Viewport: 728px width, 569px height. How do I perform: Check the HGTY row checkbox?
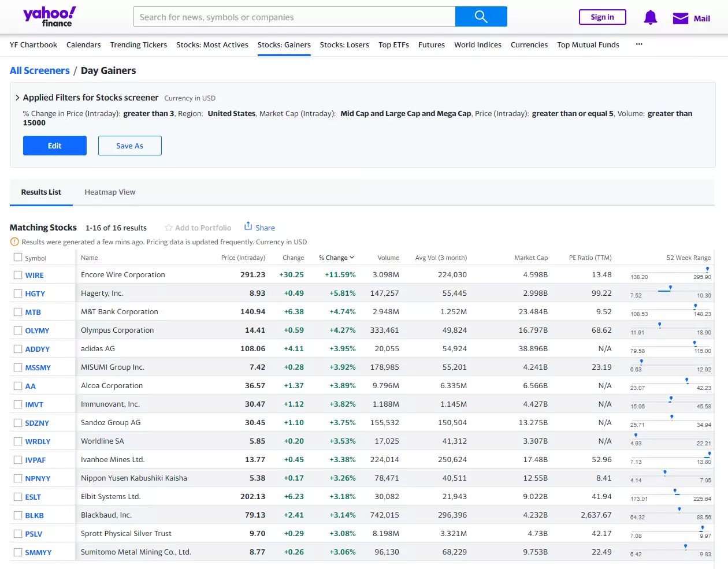pyautogui.click(x=18, y=293)
